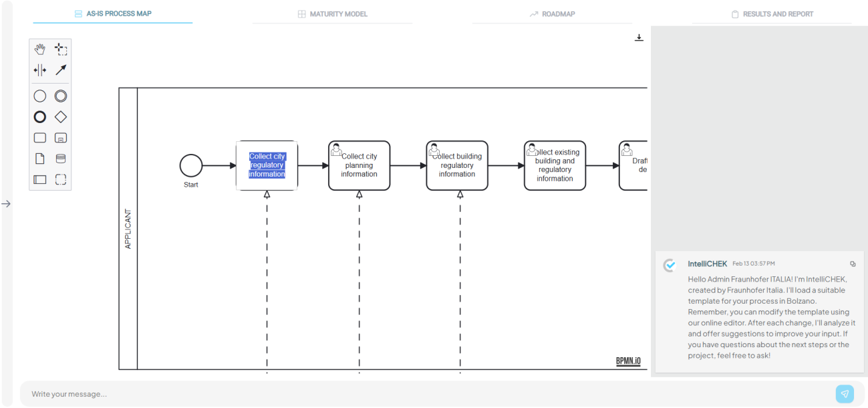Select the task rectangle shape
868x408 pixels.
pos(40,138)
